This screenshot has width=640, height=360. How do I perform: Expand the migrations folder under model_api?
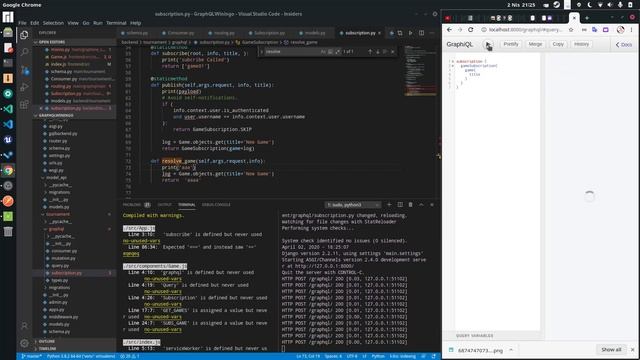(x=60, y=192)
